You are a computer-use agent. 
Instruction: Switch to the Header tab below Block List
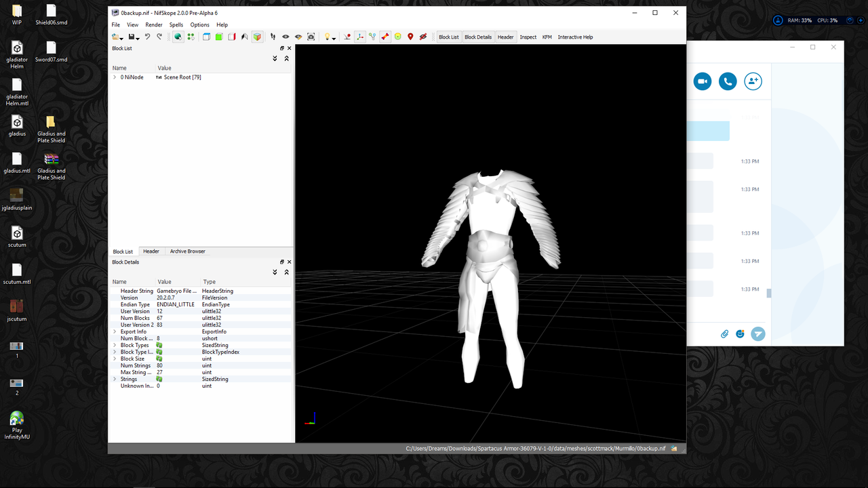click(151, 251)
